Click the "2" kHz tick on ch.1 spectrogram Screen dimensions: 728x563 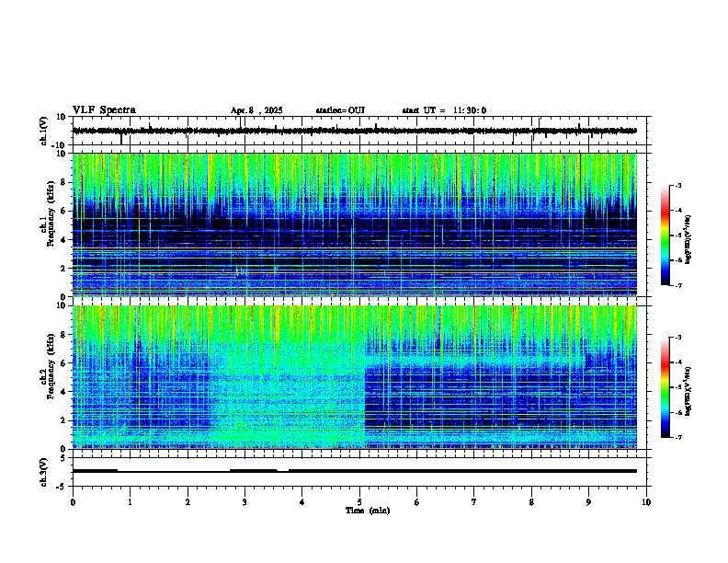pyautogui.click(x=63, y=269)
